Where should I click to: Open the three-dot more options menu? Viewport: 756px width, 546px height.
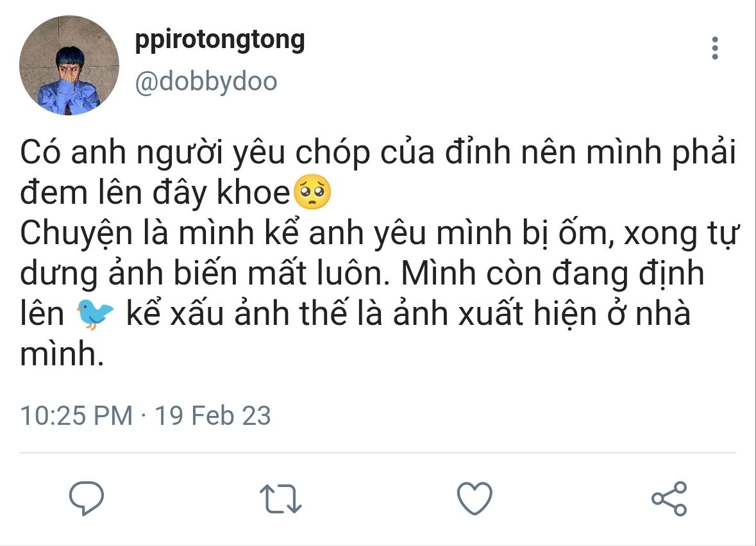point(715,49)
